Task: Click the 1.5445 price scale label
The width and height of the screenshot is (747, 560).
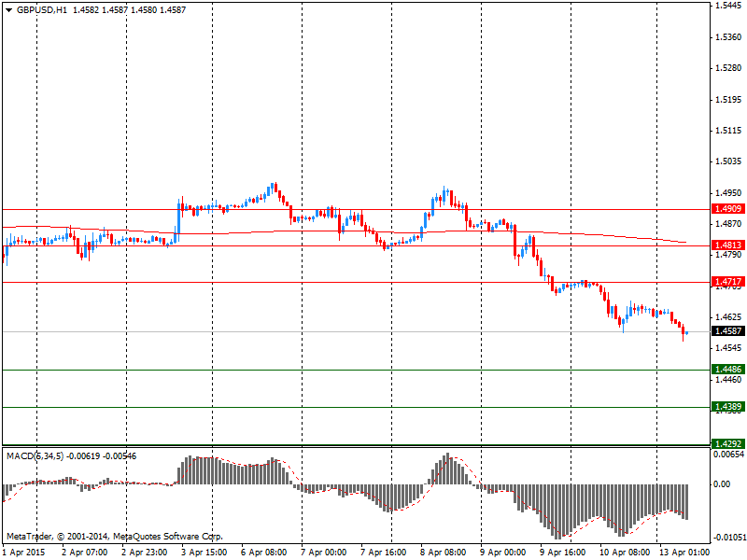Action: (728, 6)
